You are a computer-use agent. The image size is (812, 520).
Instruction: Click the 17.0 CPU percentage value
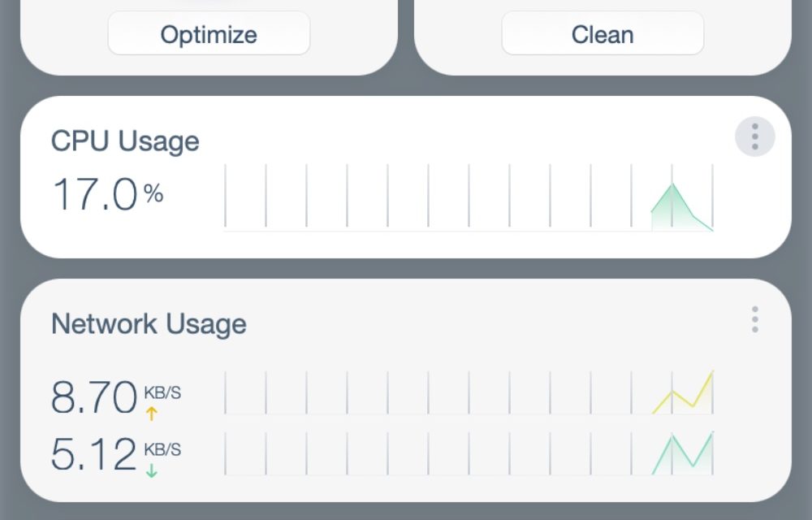click(x=94, y=196)
